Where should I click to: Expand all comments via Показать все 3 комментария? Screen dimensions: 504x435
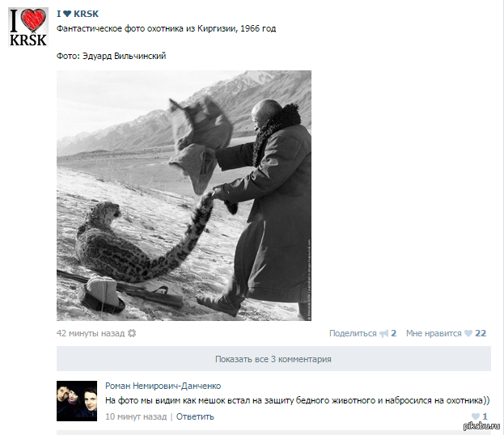click(x=273, y=359)
